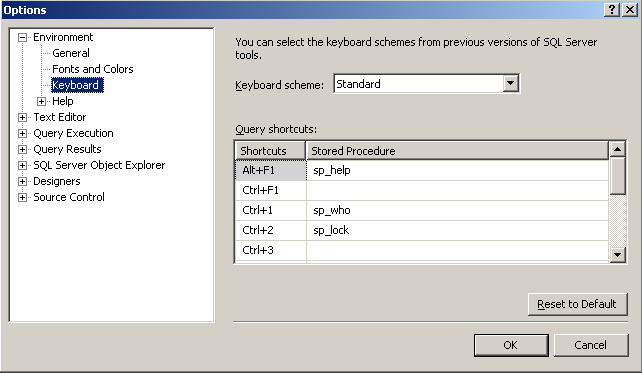Screen dimensions: 642x373
Task: Edit the sp_help stored procedure cell
Action: (457, 170)
